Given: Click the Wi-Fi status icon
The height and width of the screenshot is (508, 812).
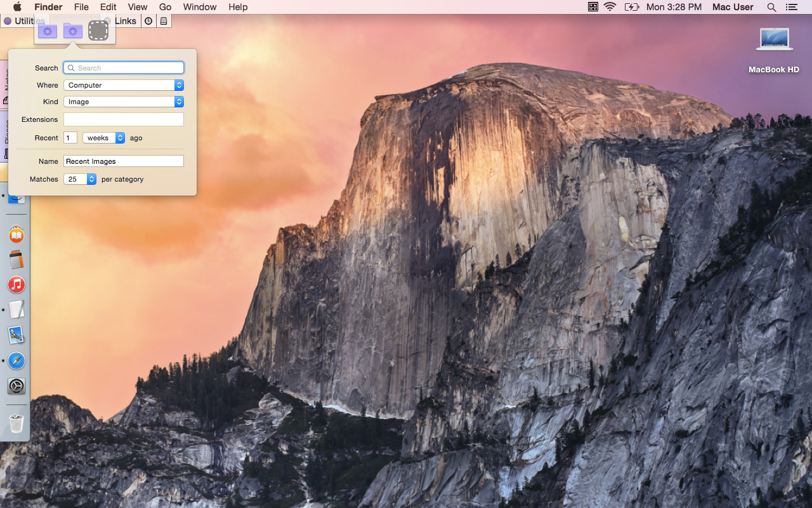Looking at the screenshot, I should tap(610, 7).
